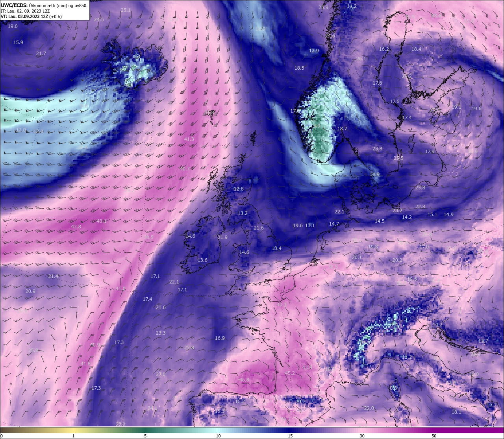Viewport: 504px width, 439px height.
Task: Click the value 23.9 at the top
Action: click(323, 7)
